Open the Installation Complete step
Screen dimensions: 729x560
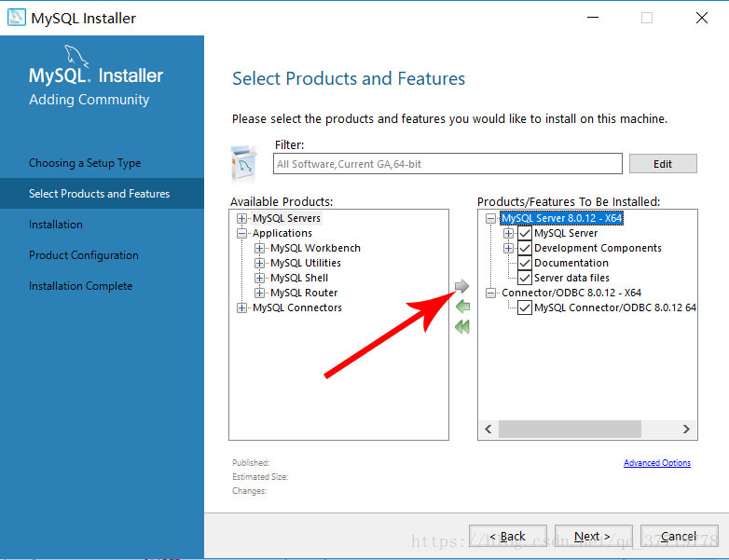(80, 285)
